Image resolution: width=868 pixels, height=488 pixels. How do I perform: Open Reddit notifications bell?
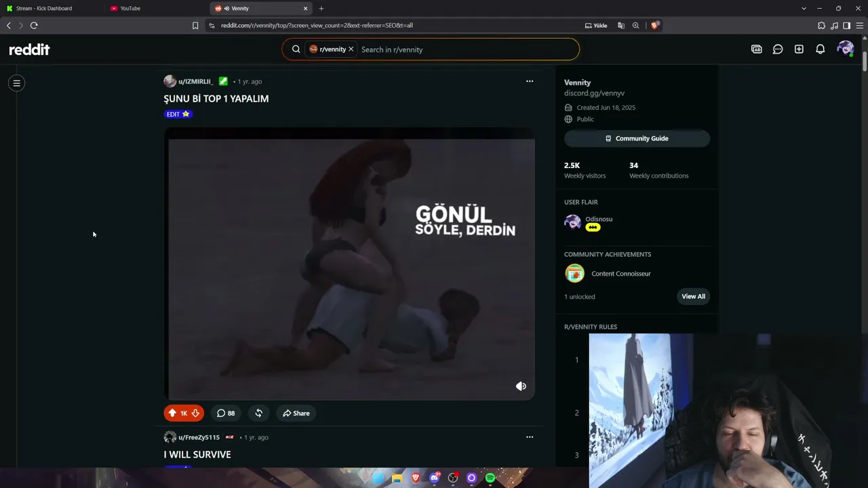821,49
